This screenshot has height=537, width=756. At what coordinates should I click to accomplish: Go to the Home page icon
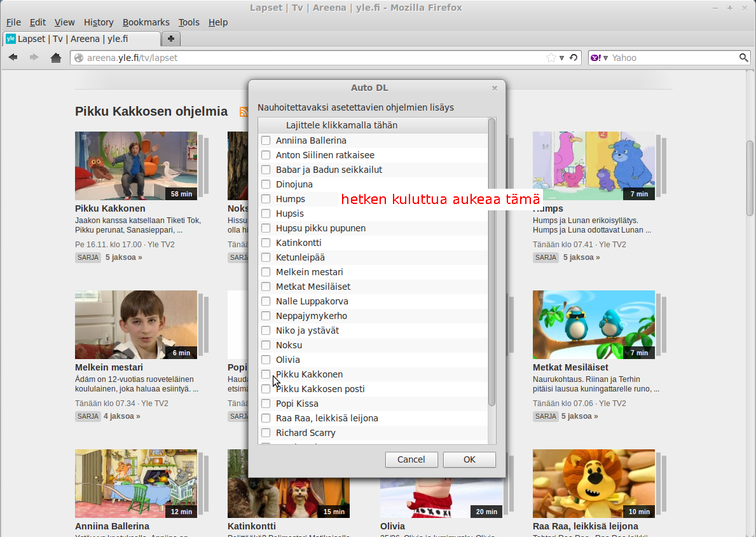click(x=56, y=58)
